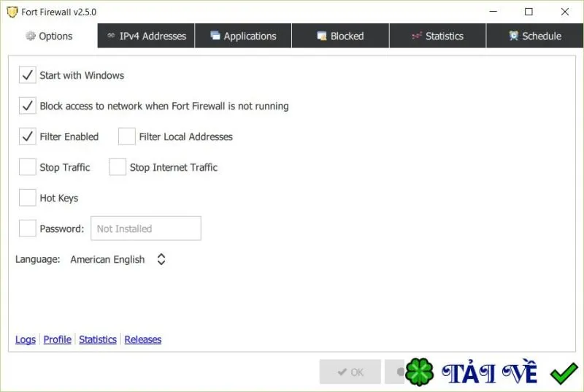Close the Fort Firewall window

tap(564, 12)
